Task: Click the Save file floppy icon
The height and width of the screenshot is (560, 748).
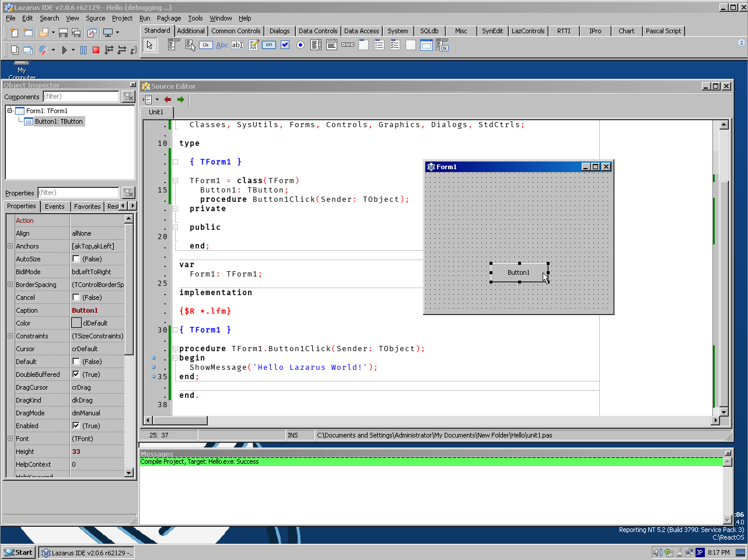Action: [63, 33]
